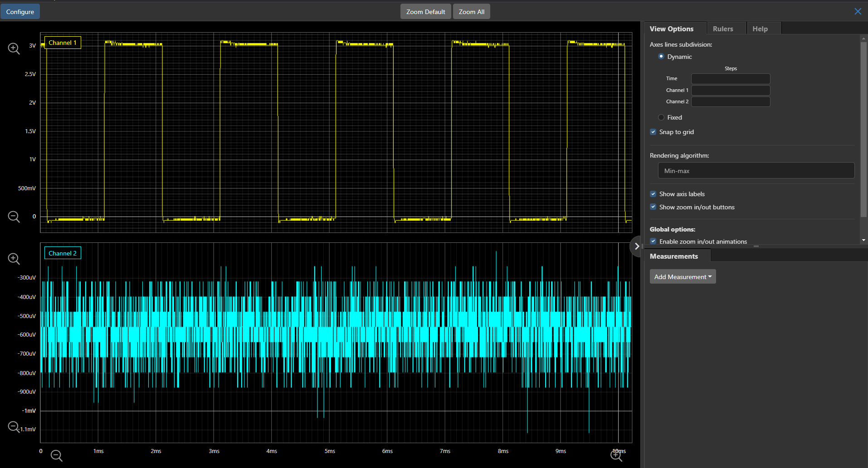The height and width of the screenshot is (468, 868).
Task: Zoom in on the time axis
Action: (616, 456)
